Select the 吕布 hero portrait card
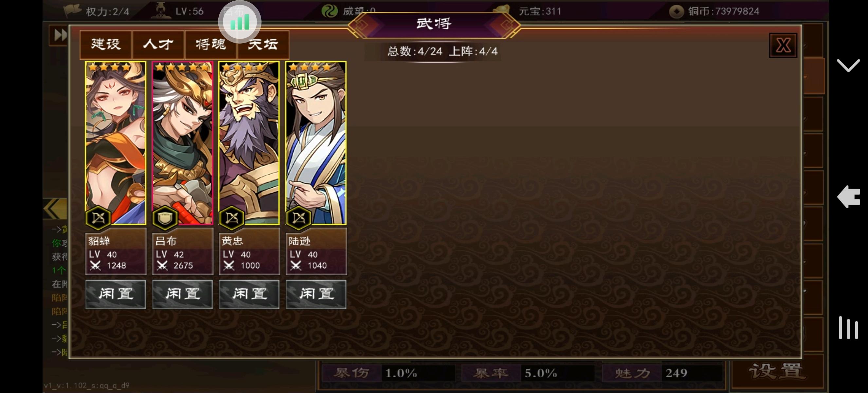 (x=182, y=143)
